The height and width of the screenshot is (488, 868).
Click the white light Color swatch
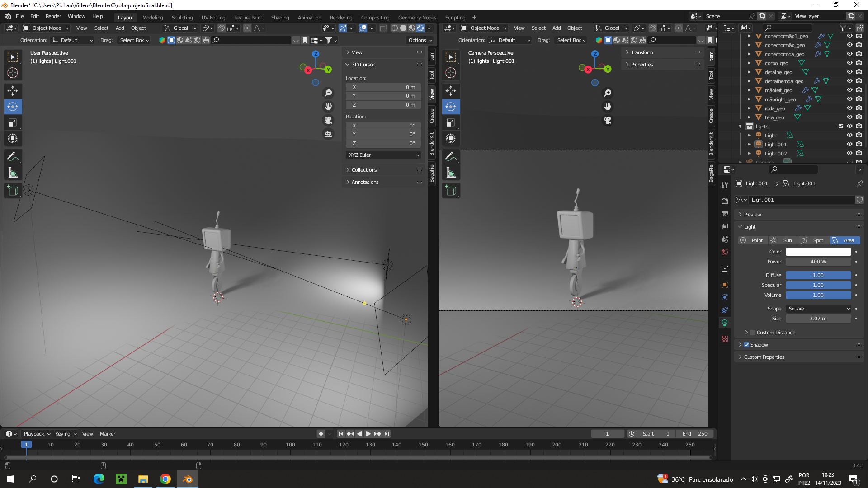(x=818, y=252)
